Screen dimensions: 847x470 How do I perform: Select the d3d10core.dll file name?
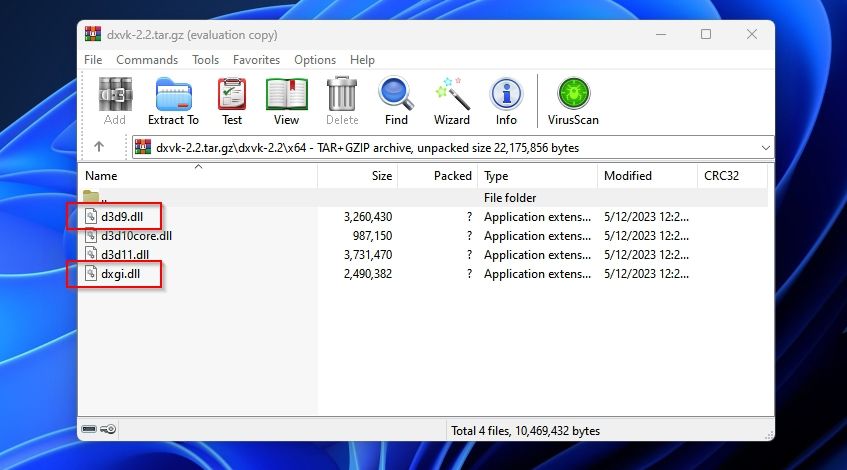[x=137, y=236]
